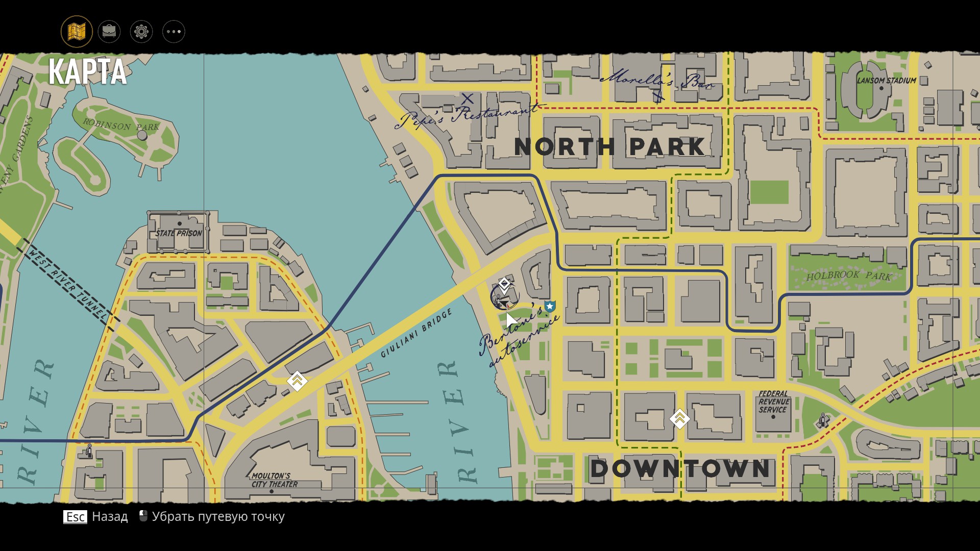Click the X mark at Pepe's Restaurant

[467, 98]
